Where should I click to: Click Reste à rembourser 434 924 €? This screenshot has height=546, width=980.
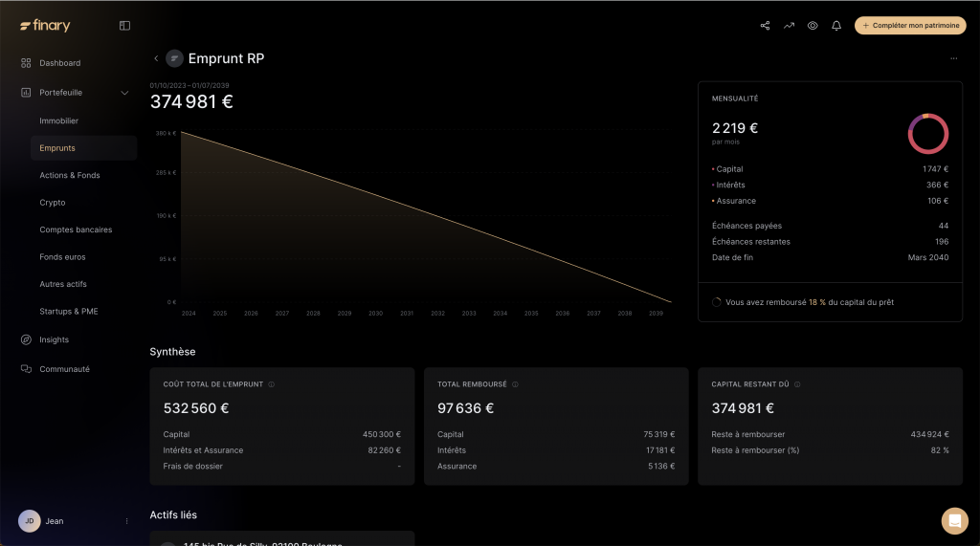coord(830,434)
